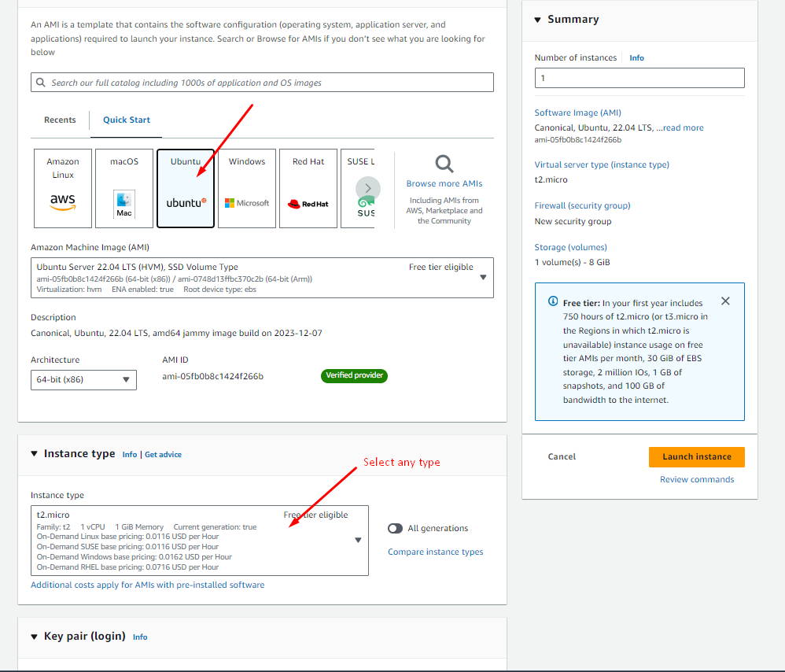
Task: Close the Free tier info box
Action: [x=725, y=301]
